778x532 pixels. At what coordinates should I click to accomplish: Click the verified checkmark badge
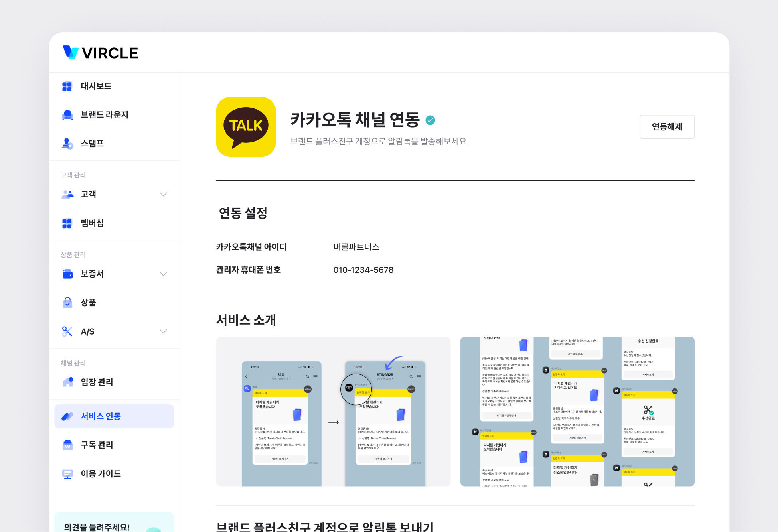(x=430, y=120)
